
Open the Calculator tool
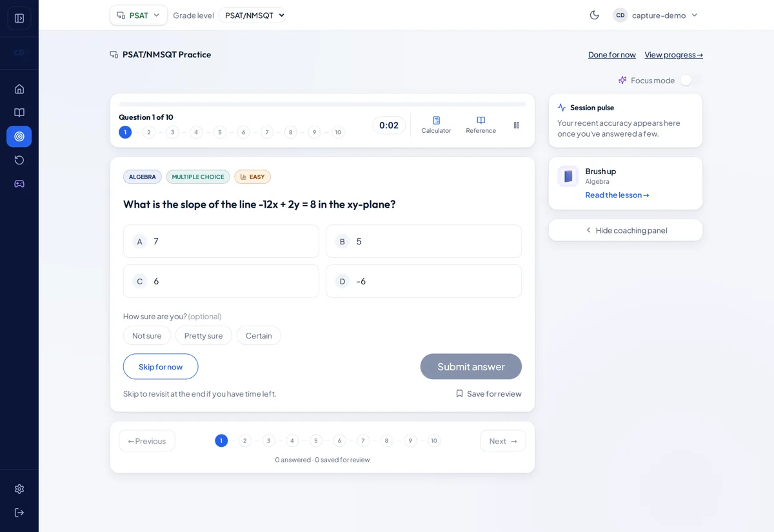(436, 125)
